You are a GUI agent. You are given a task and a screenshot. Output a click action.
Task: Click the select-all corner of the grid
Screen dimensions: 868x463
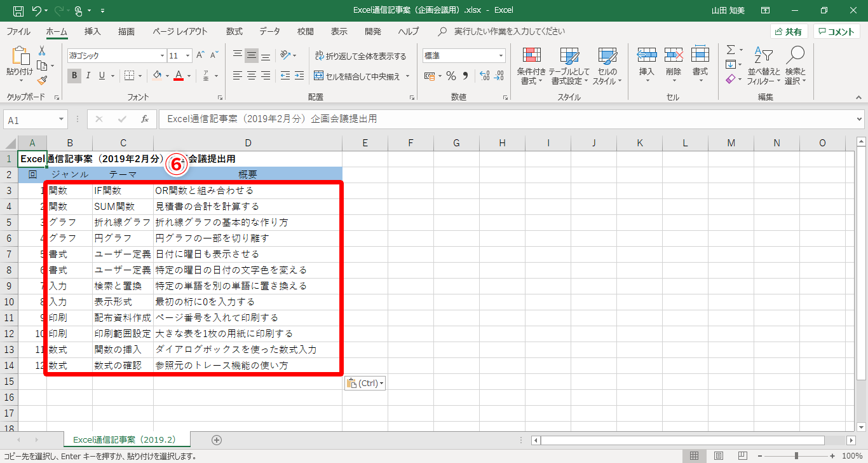pyautogui.click(x=10, y=143)
